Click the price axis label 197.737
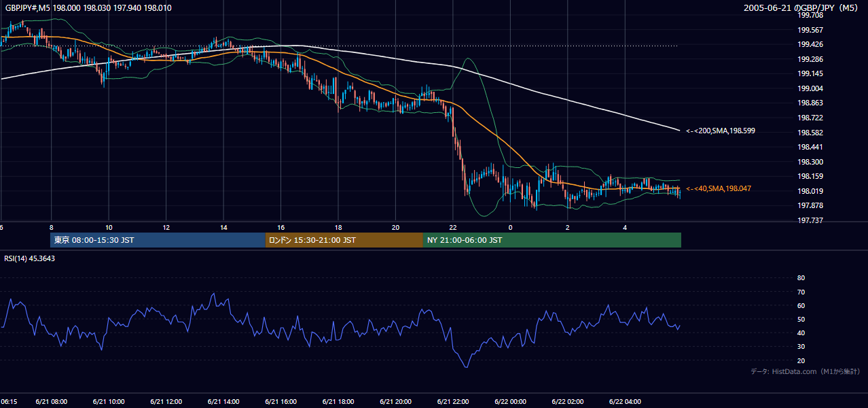Screen dimensions: 868x408 click(810, 220)
